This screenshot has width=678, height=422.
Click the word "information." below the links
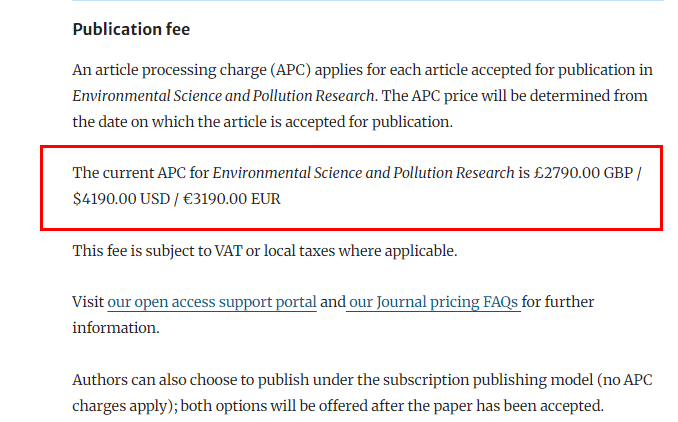(116, 328)
